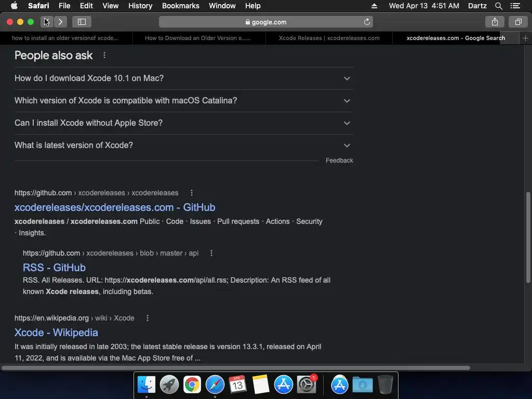Open the File menu
This screenshot has height=399, width=532.
[x=64, y=6]
